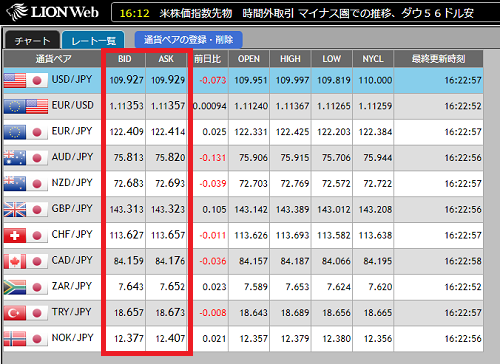
Task: Switch to the チャート tab
Action: [32, 40]
